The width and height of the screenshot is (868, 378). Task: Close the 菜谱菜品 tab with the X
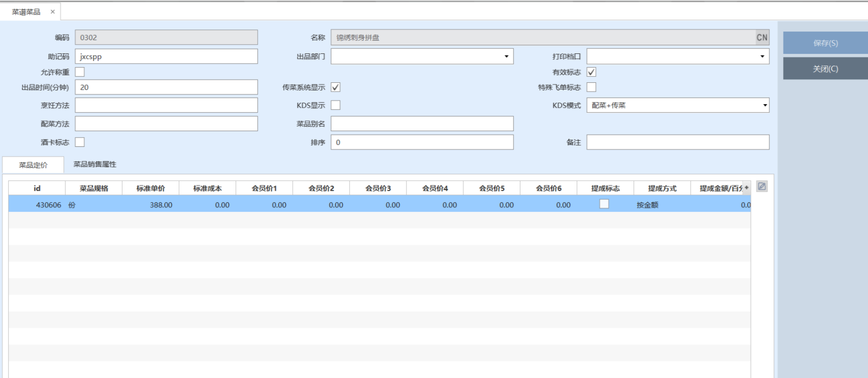52,12
